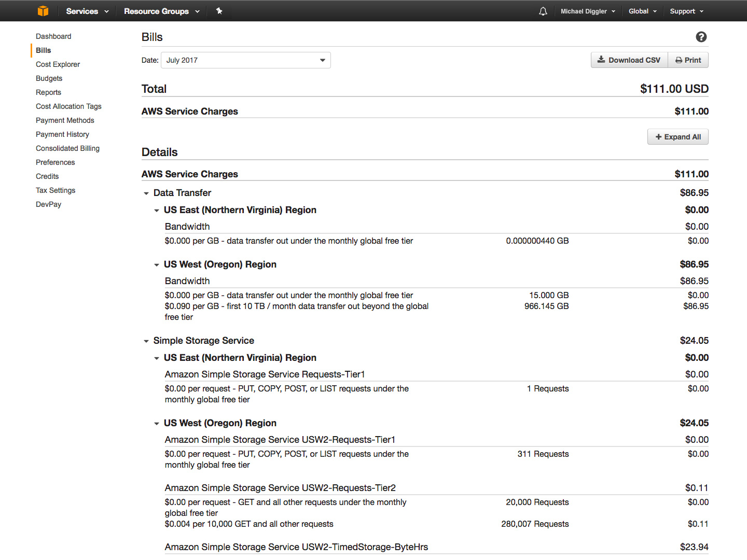The height and width of the screenshot is (560, 747).
Task: Open Cost Allocation Tags
Action: [68, 106]
